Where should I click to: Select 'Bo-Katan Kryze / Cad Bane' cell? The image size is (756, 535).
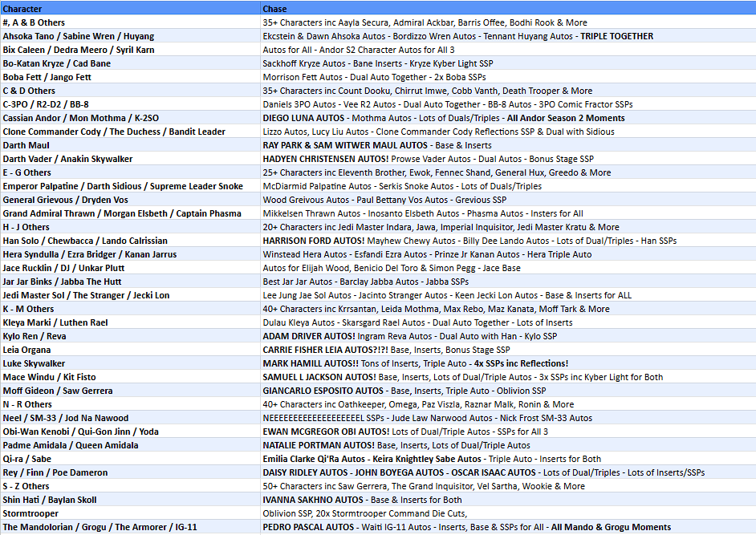(130, 63)
